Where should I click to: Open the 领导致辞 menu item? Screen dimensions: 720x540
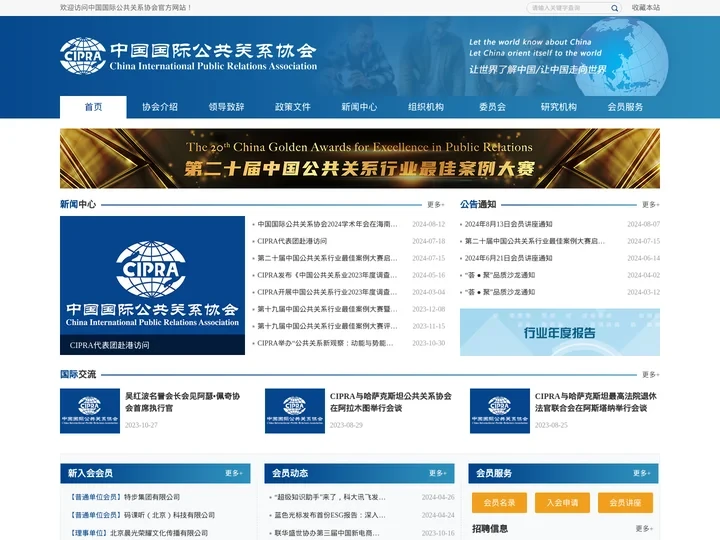(226, 107)
